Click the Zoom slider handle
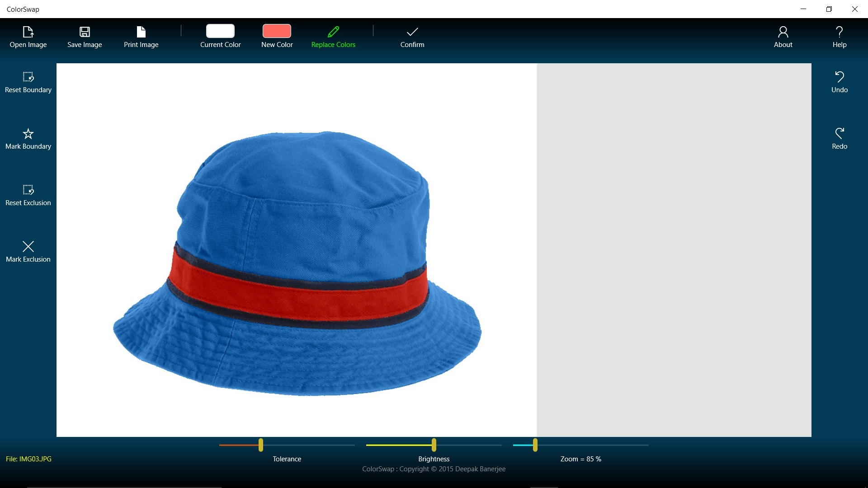The image size is (868, 488). (x=535, y=445)
